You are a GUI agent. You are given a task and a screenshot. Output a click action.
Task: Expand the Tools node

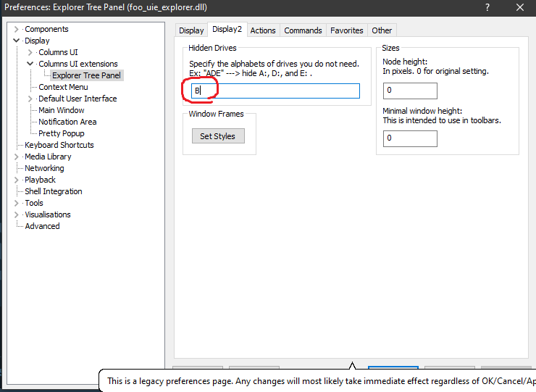16,203
